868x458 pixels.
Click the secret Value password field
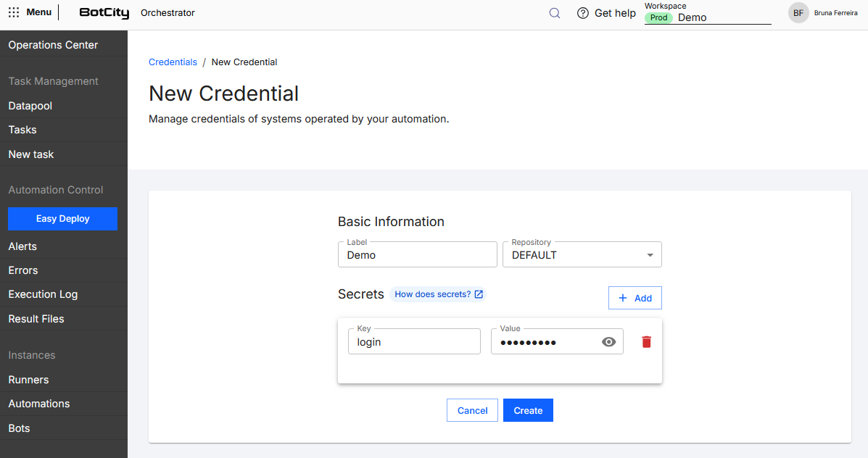[557, 342]
